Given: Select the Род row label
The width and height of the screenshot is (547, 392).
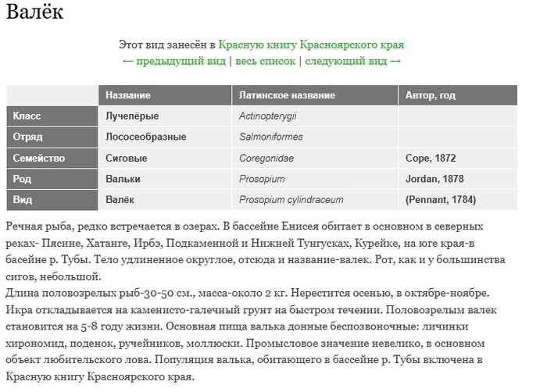Looking at the screenshot, I should click(52, 179).
